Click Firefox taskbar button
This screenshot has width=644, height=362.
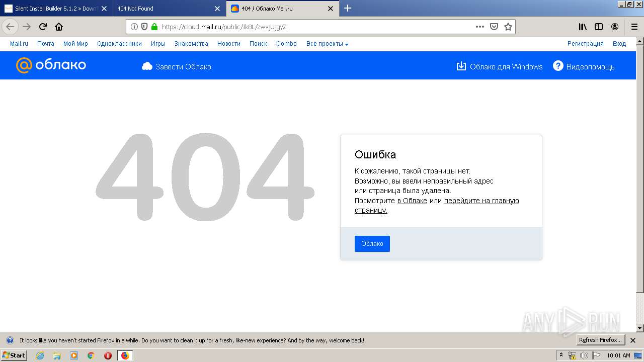click(x=125, y=355)
